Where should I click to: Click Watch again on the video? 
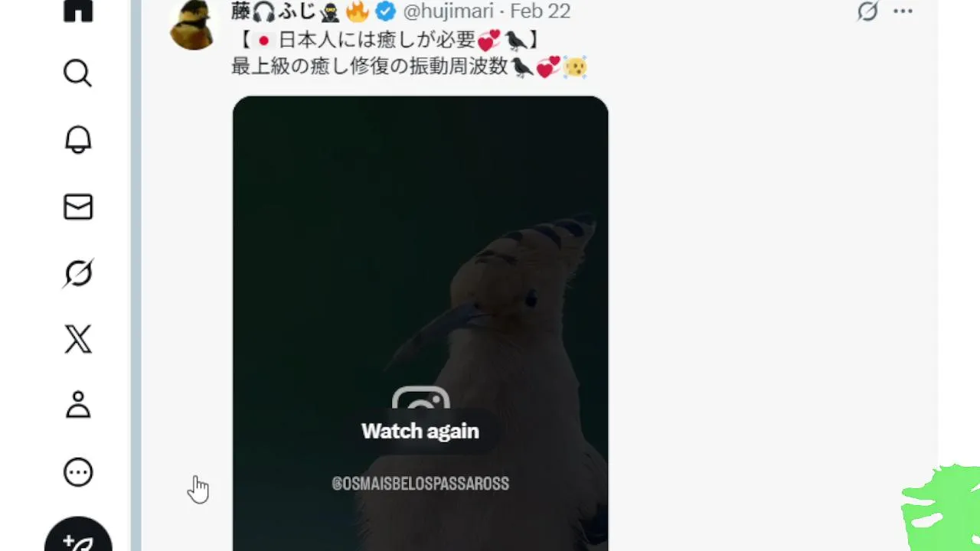tap(420, 431)
